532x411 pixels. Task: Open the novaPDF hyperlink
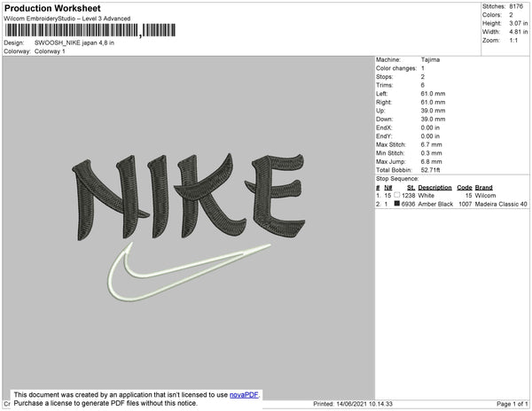click(244, 395)
